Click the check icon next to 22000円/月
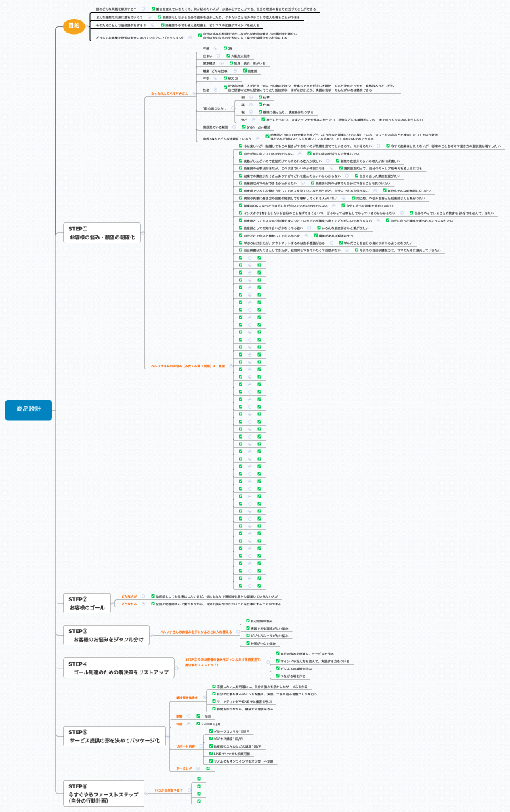The height and width of the screenshot is (812, 510). (x=197, y=724)
